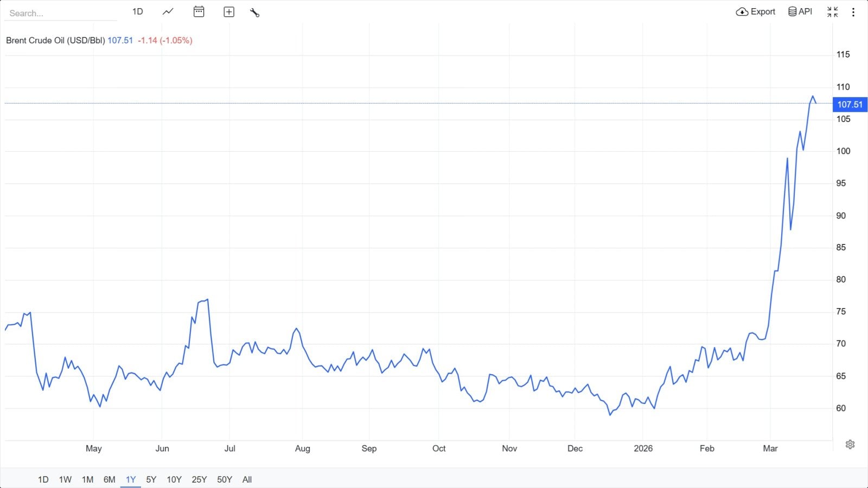Screen dimensions: 868x488
Task: Click the 85 price axis label
Action: tap(841, 247)
